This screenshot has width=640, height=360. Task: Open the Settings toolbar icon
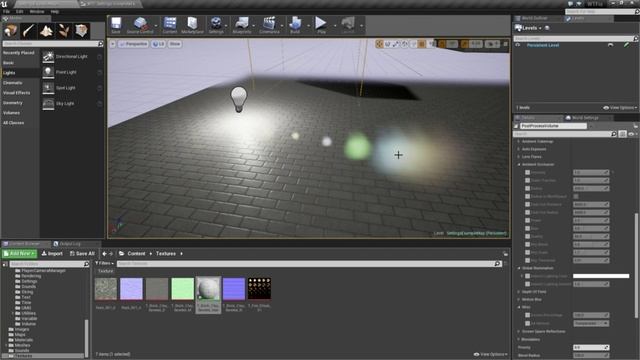coord(216,25)
